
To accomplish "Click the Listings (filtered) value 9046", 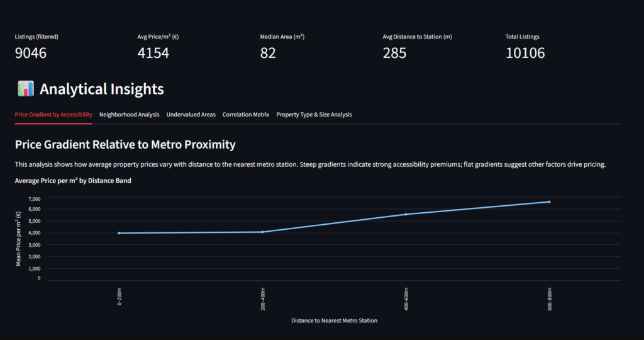I will pyautogui.click(x=31, y=53).
